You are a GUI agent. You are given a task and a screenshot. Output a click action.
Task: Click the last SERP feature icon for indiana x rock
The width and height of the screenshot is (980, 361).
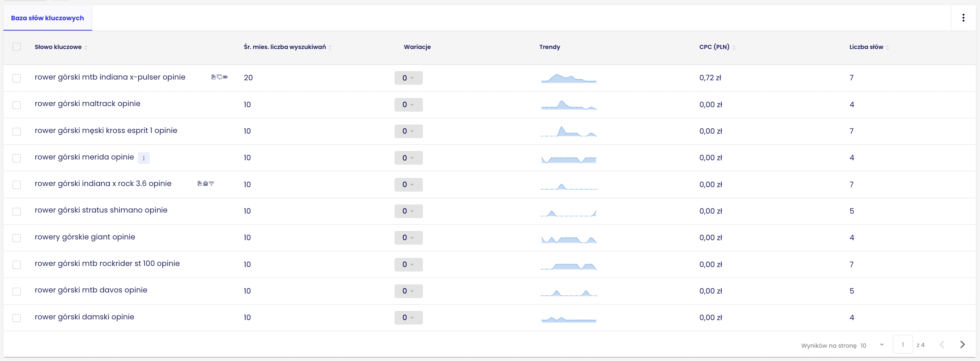[x=212, y=183]
